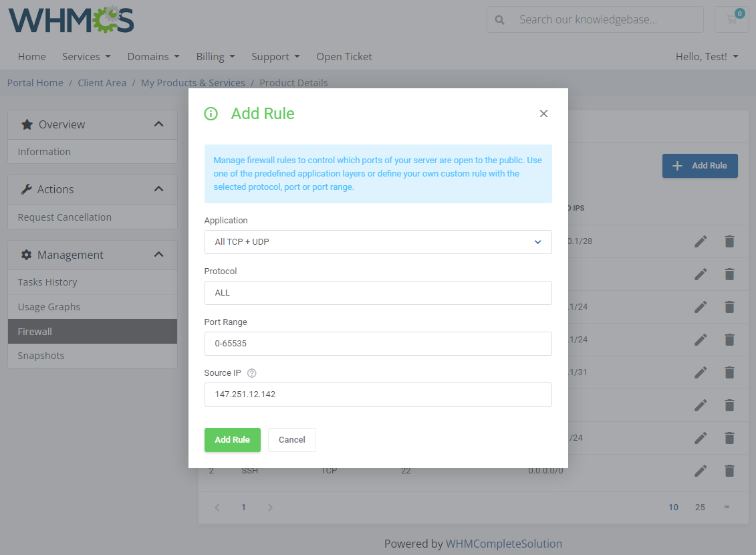Click edit pencil in the first firewall row
Viewport: 756px width, 555px height.
pyautogui.click(x=700, y=241)
